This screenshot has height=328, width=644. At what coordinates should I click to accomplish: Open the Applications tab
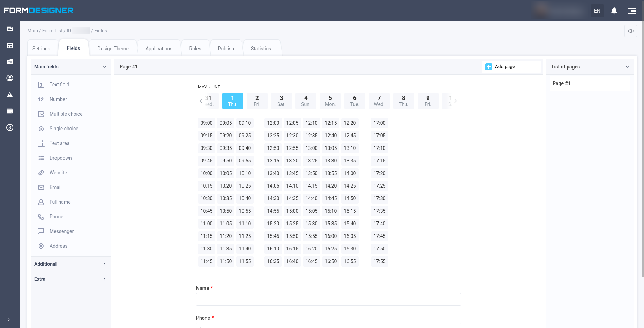pos(159,49)
